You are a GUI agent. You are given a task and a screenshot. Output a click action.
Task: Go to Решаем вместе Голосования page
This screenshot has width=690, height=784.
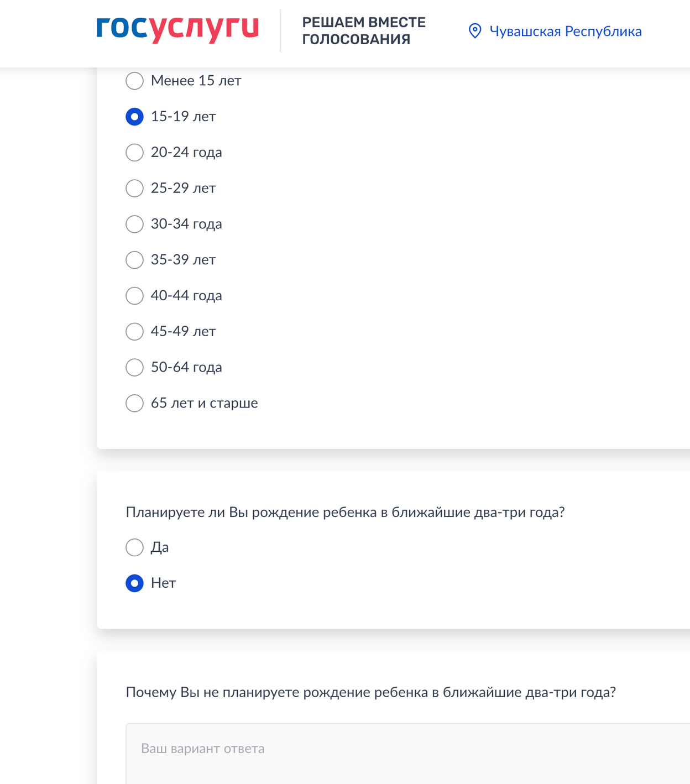coord(364,31)
